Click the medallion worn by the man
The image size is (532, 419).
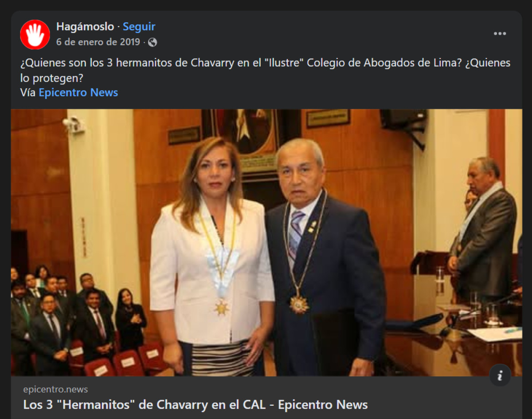[299, 304]
